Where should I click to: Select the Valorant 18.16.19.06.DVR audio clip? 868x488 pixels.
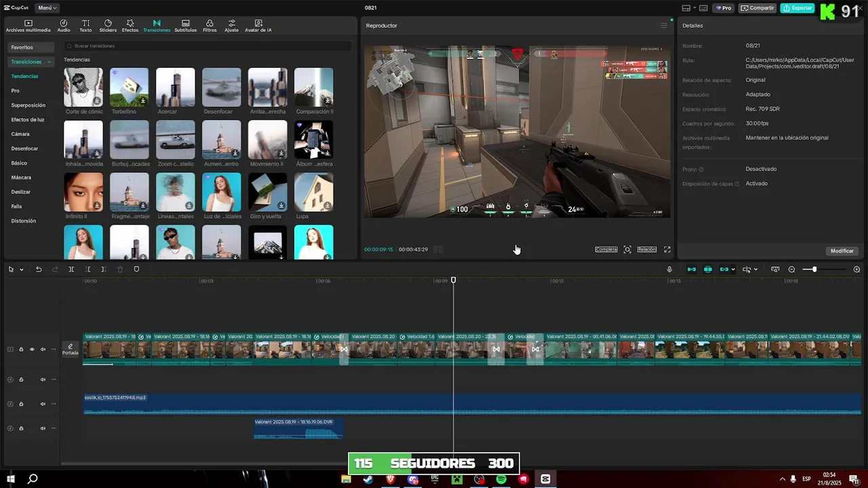point(298,428)
